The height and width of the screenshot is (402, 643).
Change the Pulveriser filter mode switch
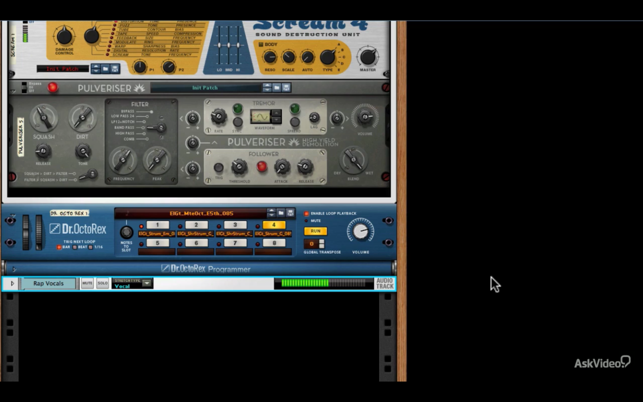[x=157, y=128]
